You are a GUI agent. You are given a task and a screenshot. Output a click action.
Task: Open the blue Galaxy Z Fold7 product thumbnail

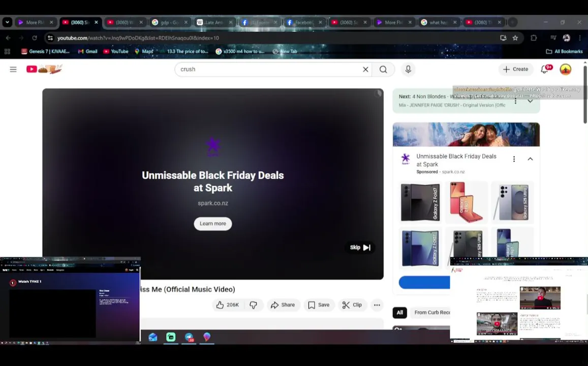(420, 248)
